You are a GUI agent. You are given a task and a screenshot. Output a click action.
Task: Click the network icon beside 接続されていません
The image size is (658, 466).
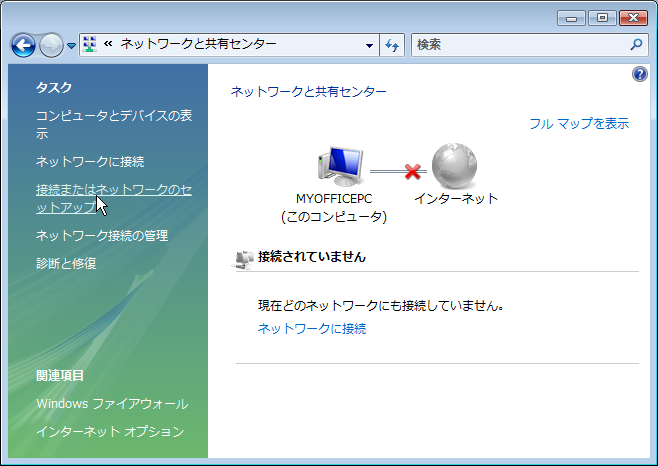click(243, 259)
